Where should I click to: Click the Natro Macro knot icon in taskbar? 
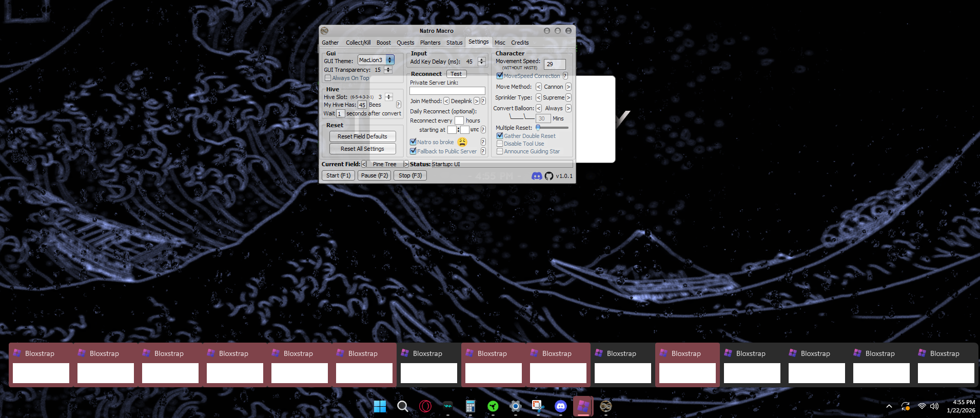click(x=606, y=407)
